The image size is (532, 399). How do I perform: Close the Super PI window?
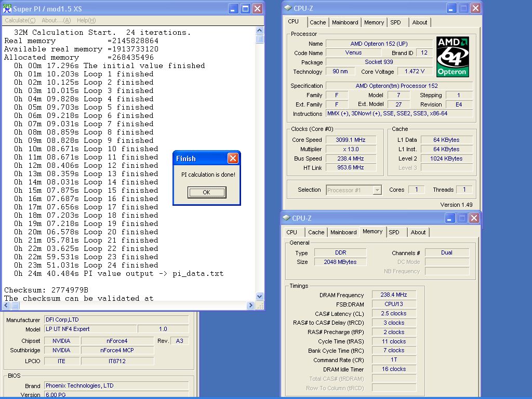(x=258, y=8)
